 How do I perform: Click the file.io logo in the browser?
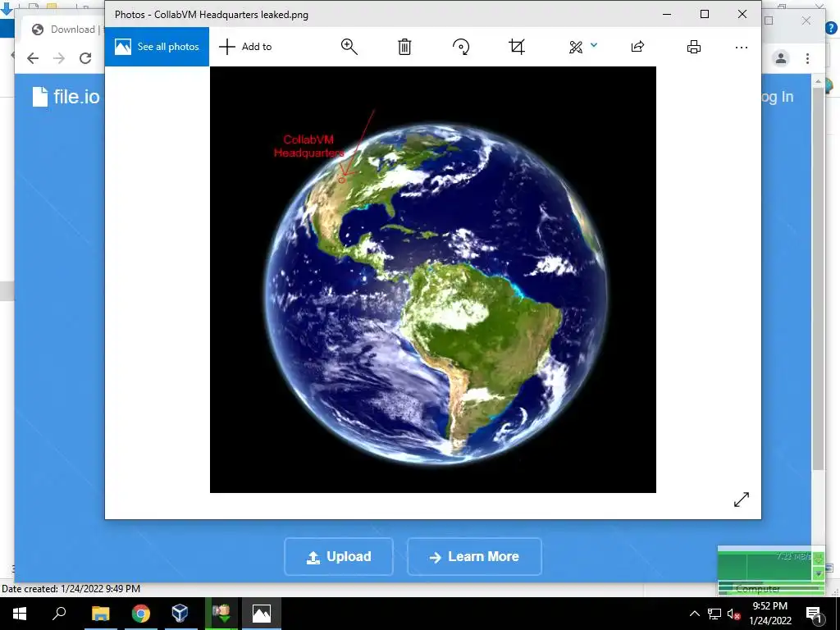66,97
